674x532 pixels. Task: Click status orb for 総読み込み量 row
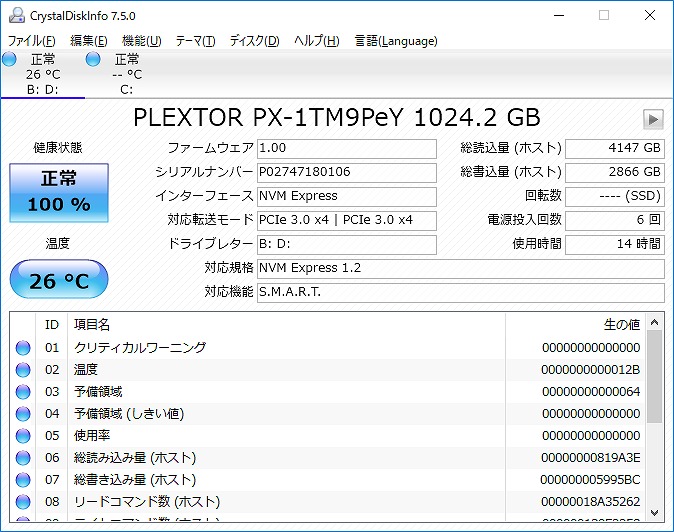click(23, 458)
